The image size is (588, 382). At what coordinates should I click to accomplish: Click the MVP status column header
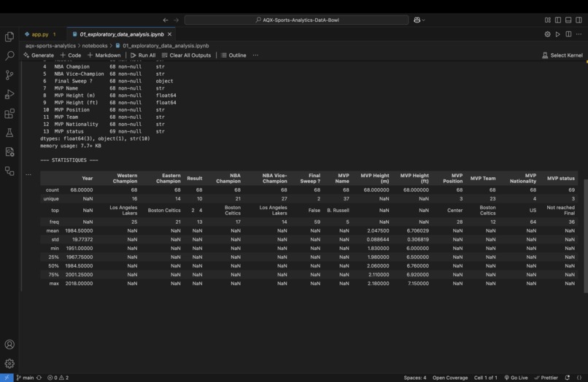click(x=560, y=179)
